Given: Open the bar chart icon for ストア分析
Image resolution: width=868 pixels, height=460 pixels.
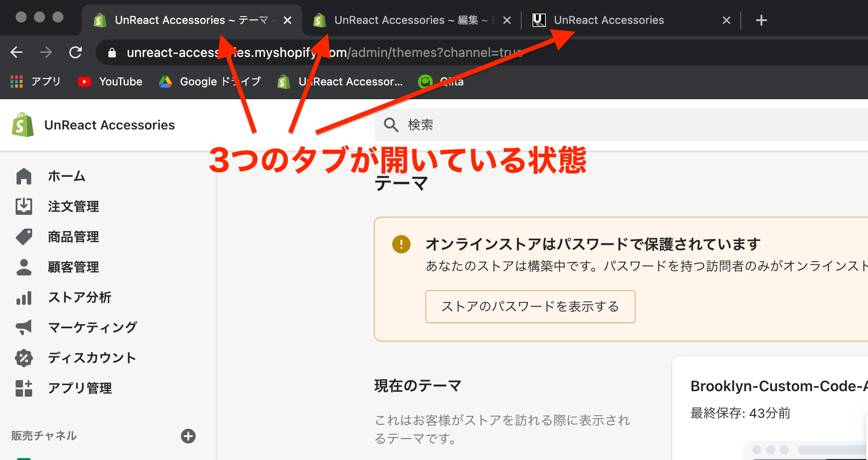Looking at the screenshot, I should pyautogui.click(x=24, y=297).
